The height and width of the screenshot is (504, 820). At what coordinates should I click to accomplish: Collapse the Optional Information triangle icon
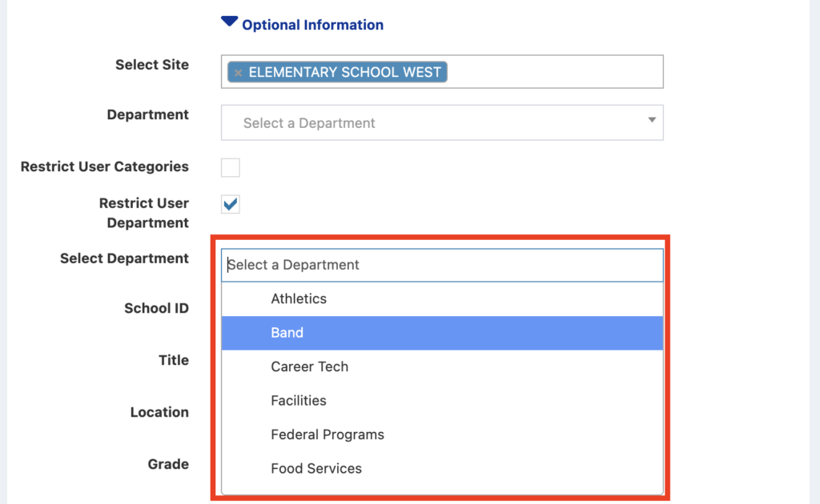(x=229, y=23)
